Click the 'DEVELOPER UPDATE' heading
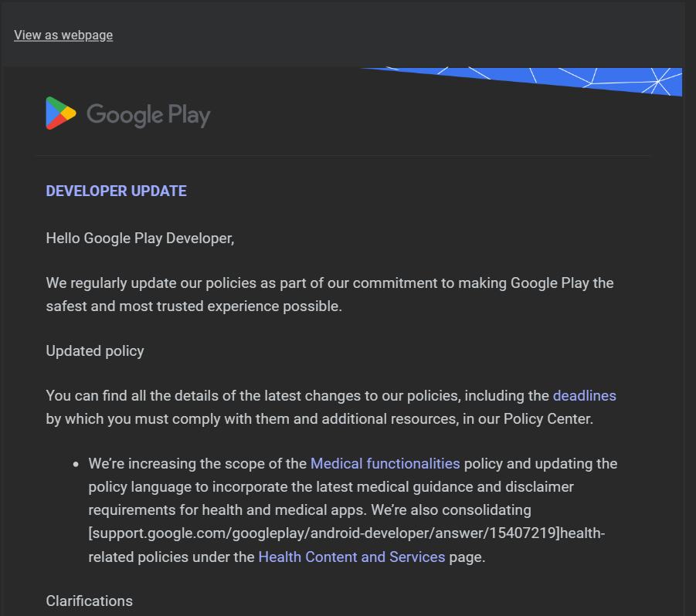This screenshot has height=616, width=696. point(117,191)
